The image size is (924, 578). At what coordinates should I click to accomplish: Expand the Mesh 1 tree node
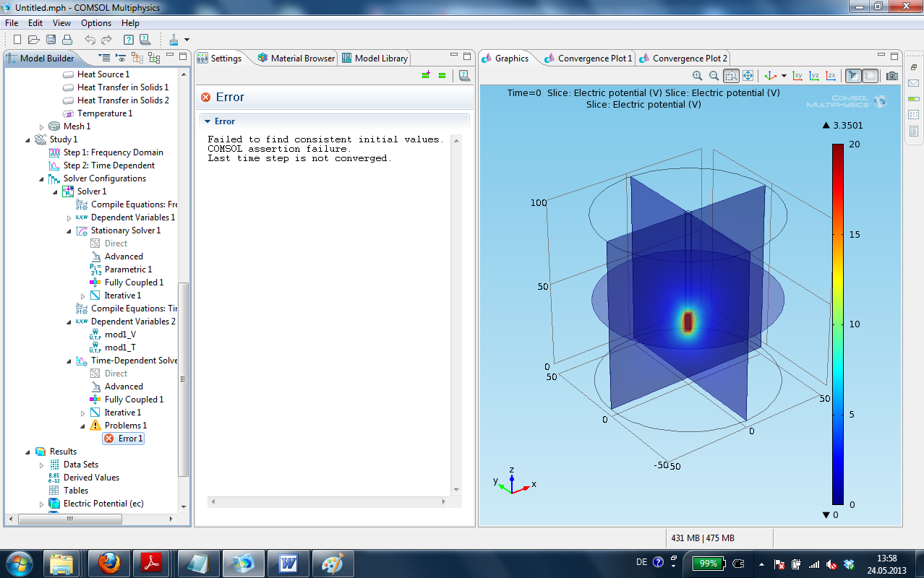[x=42, y=126]
